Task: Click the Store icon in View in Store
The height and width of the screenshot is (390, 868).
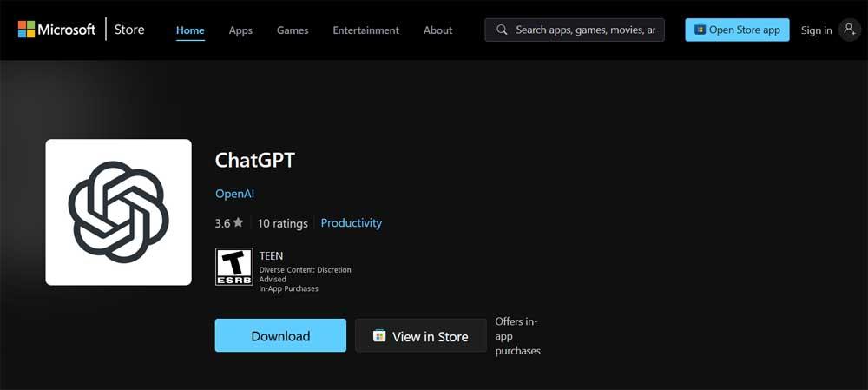Action: [x=379, y=335]
